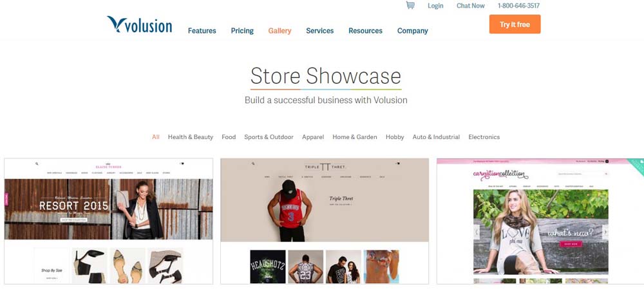Open the Company menu
This screenshot has width=644, height=291.
(x=412, y=31)
